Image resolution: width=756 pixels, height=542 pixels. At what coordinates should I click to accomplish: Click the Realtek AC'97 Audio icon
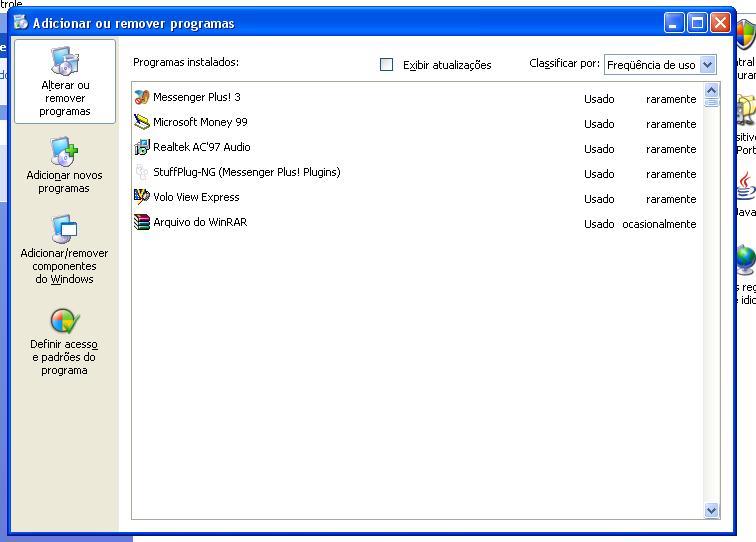click(142, 147)
